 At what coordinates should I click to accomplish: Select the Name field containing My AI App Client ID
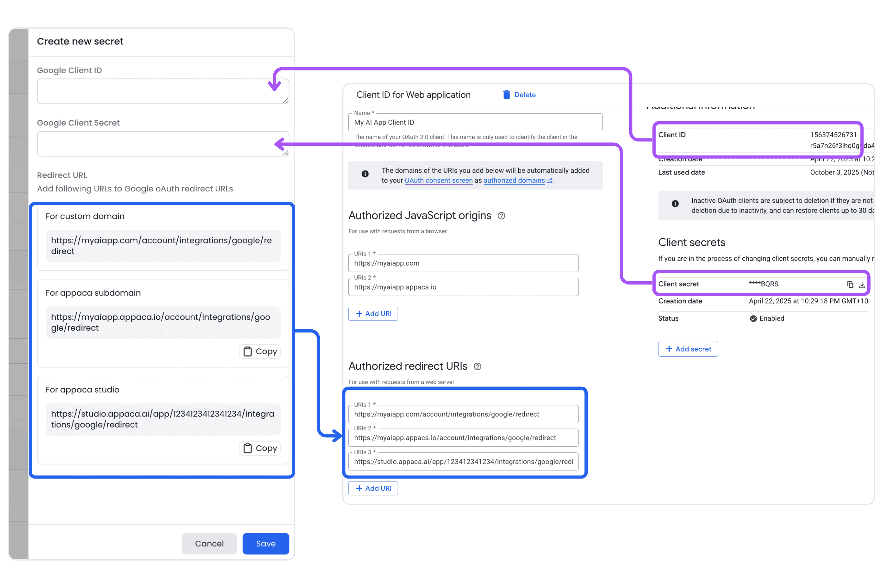475,122
